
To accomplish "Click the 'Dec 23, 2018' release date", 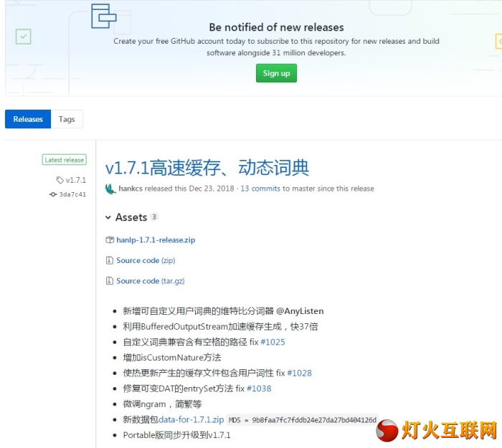I will (x=212, y=189).
